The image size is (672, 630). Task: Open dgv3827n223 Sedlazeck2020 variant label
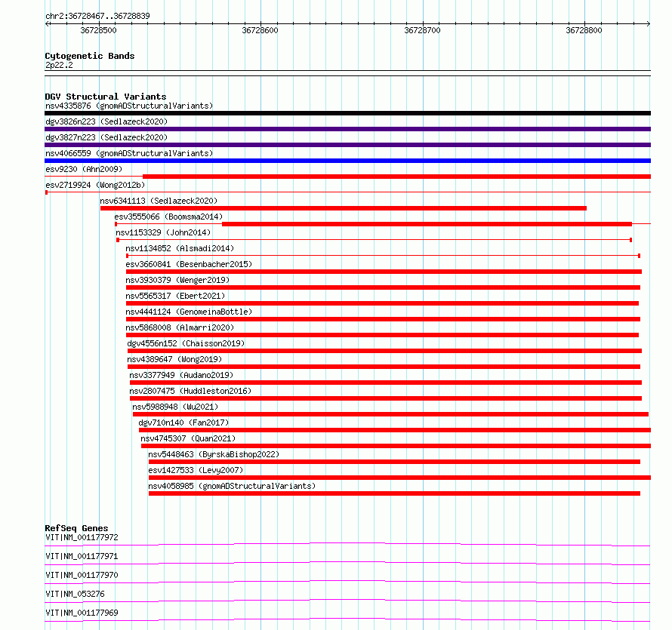[x=106, y=137]
